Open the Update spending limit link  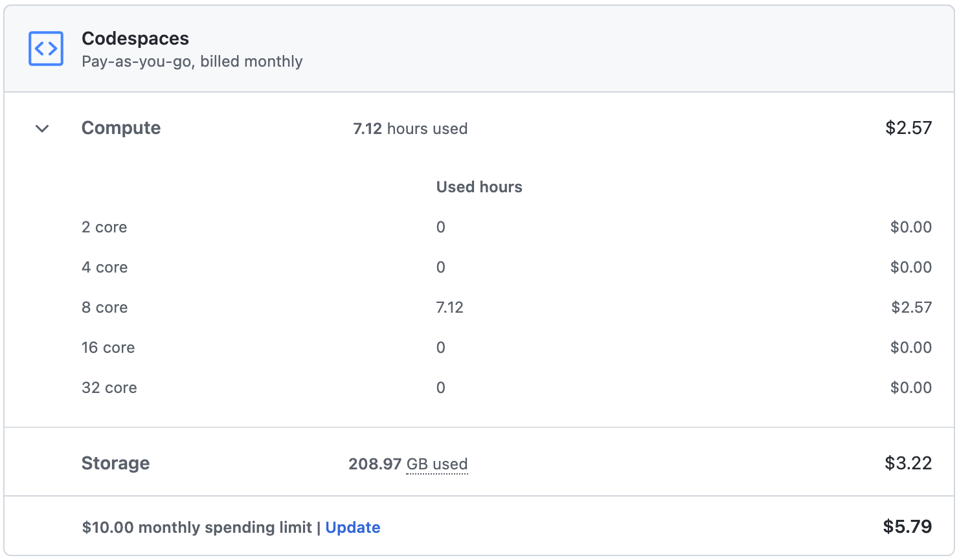pos(353,528)
